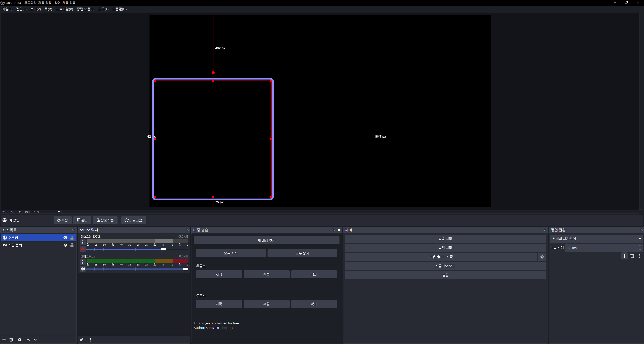Viewport: 644px width, 344px height.
Task: Increase the transition duration with the up stepper
Action: click(640, 246)
